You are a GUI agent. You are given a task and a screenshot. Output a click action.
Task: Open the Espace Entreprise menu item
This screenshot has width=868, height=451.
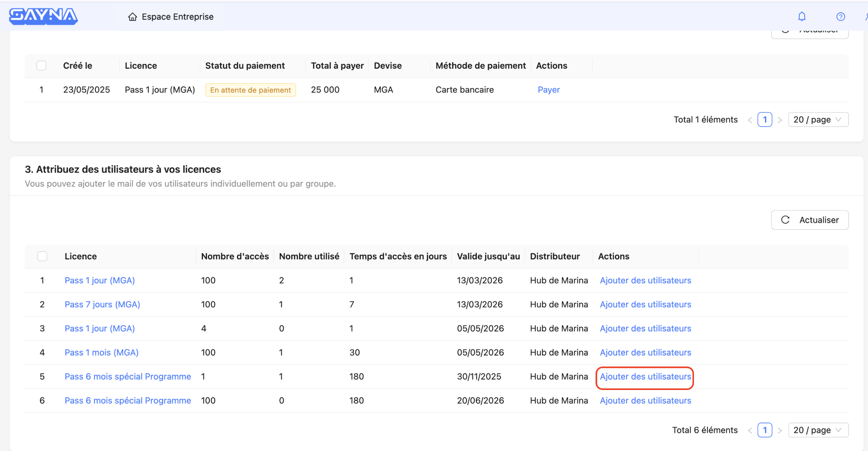[x=177, y=17]
